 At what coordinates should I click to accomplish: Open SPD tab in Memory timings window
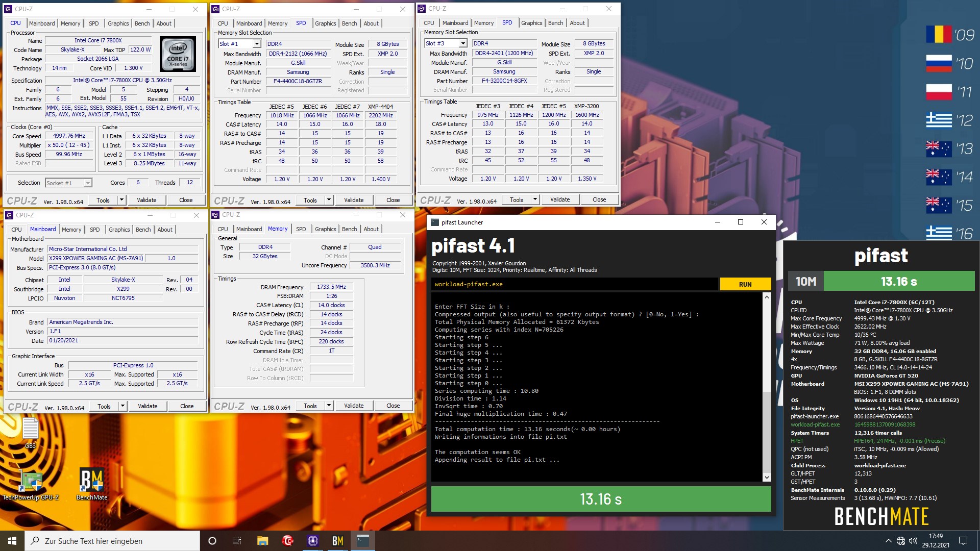pyautogui.click(x=301, y=229)
